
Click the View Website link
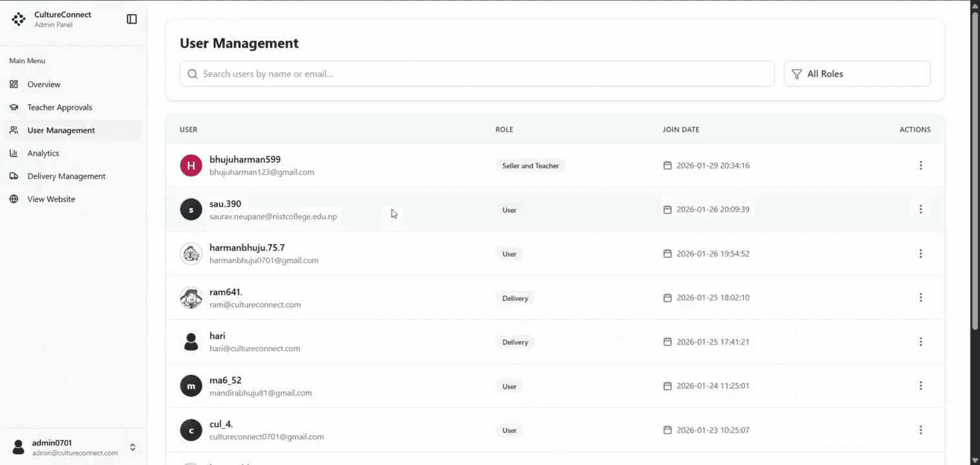[x=72, y=199]
